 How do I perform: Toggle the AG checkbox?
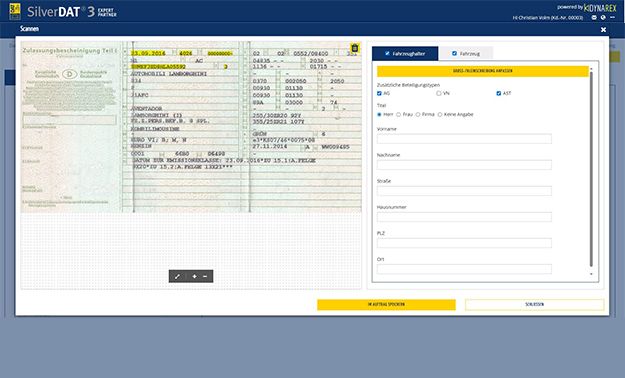click(379, 93)
